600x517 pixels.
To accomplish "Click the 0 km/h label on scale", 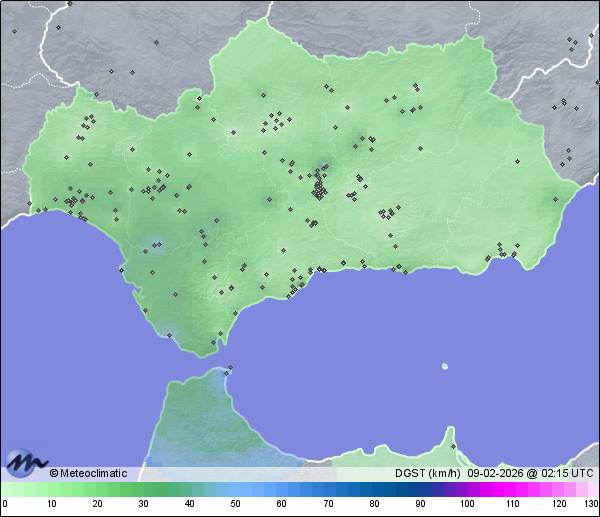I will pos(4,504).
